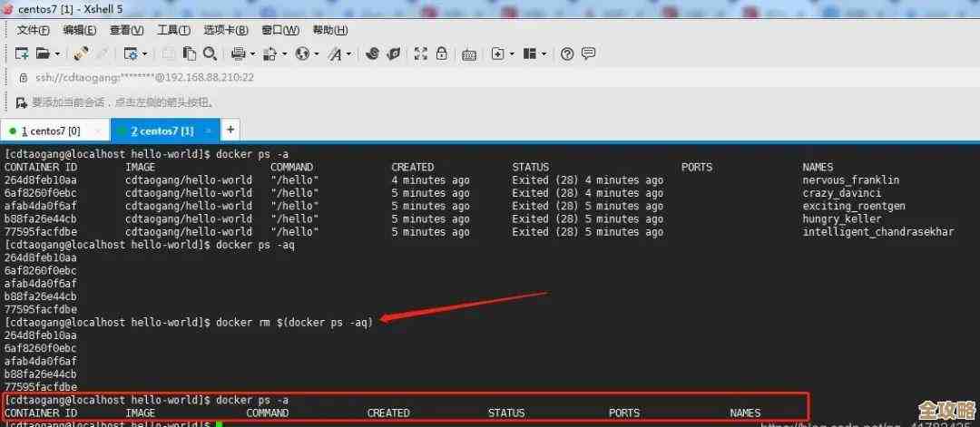
Task: Open the 编辑(E) menu
Action: 79,30
